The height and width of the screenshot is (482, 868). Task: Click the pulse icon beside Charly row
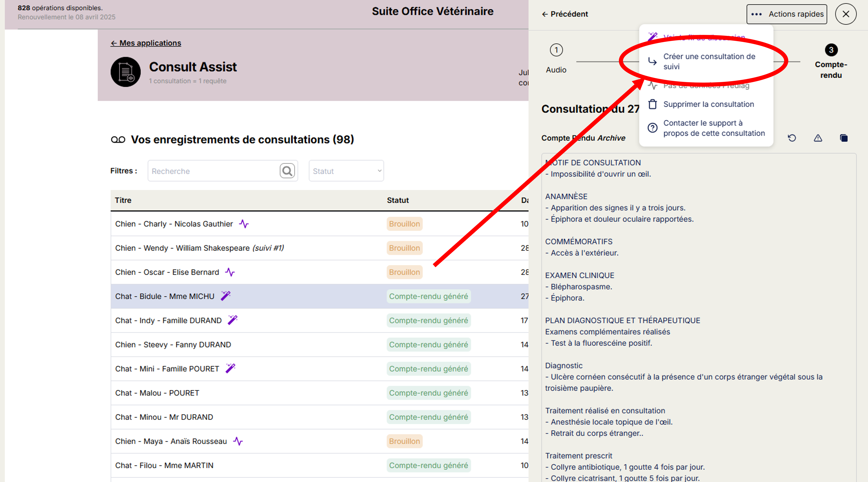244,224
